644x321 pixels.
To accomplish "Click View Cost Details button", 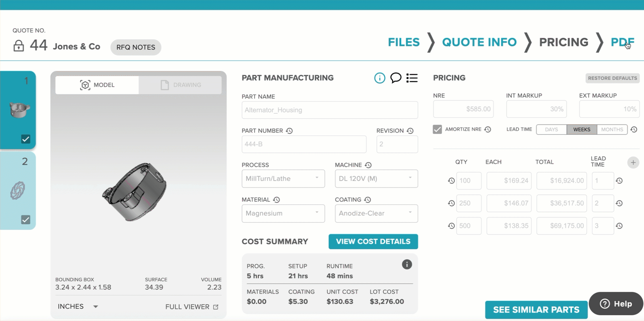I will (x=373, y=242).
